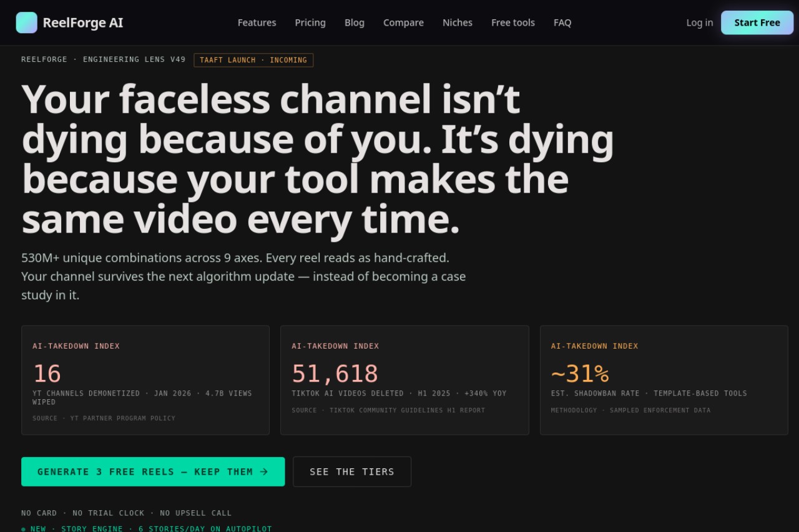The image size is (799, 532).
Task: Click 'SOURCE · YT PARTNER PROGRAM POLICY' text
Action: pos(104,418)
